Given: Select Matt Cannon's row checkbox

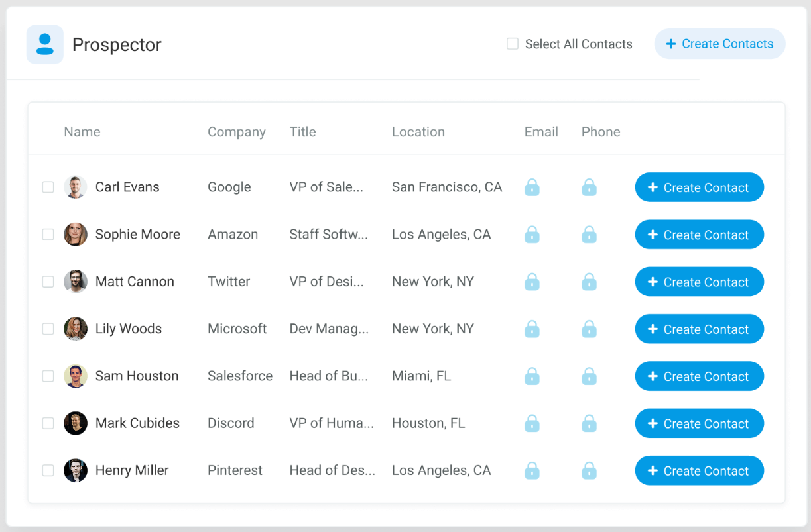Looking at the screenshot, I should 48,282.
